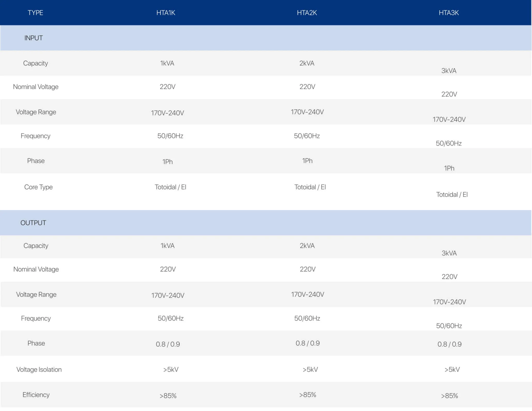Select the 2kVA output capacity cell
The height and width of the screenshot is (411, 532).
(x=307, y=246)
